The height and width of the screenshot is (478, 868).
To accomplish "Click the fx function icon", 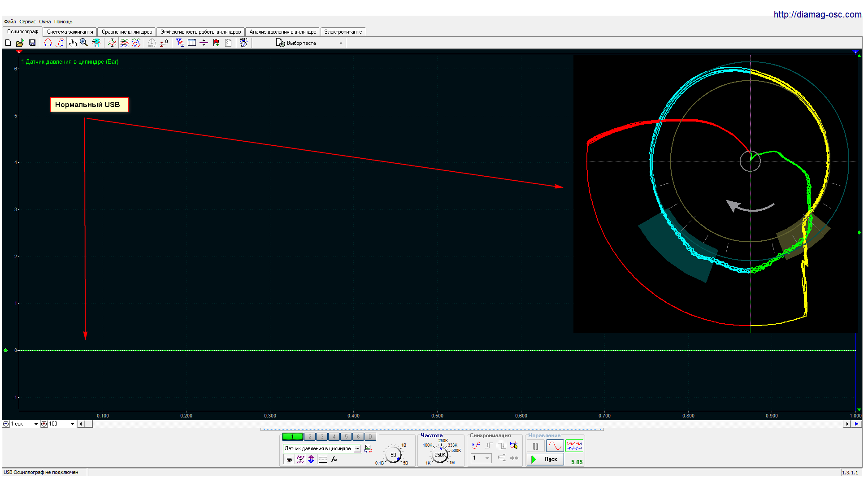I will point(334,459).
